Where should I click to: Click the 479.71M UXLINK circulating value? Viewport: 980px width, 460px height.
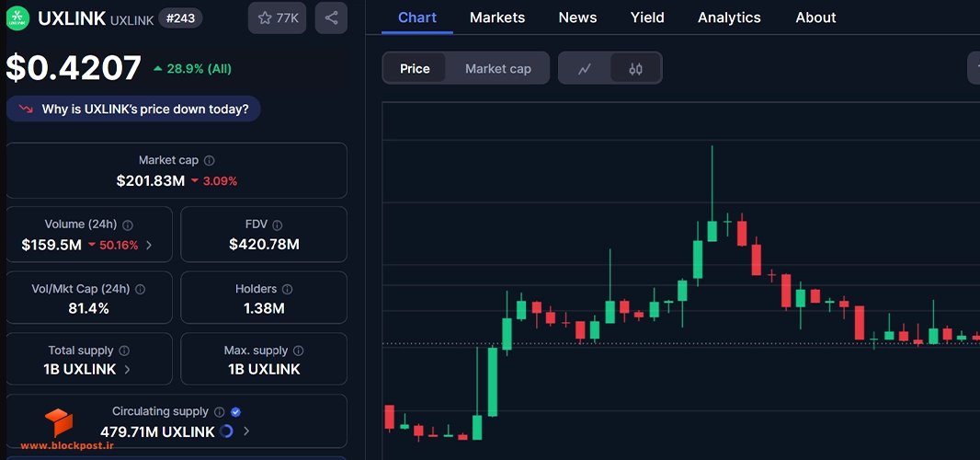click(x=157, y=431)
